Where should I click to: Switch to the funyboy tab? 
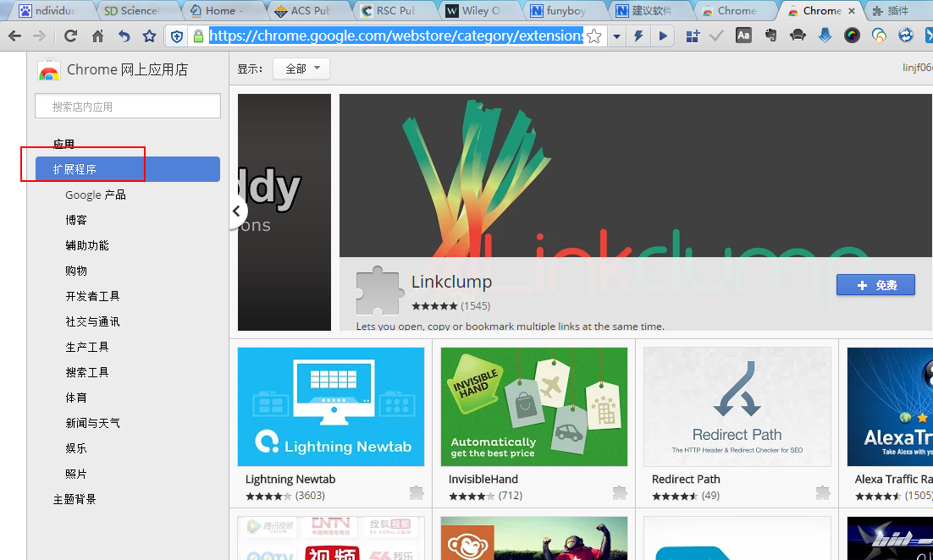(565, 11)
